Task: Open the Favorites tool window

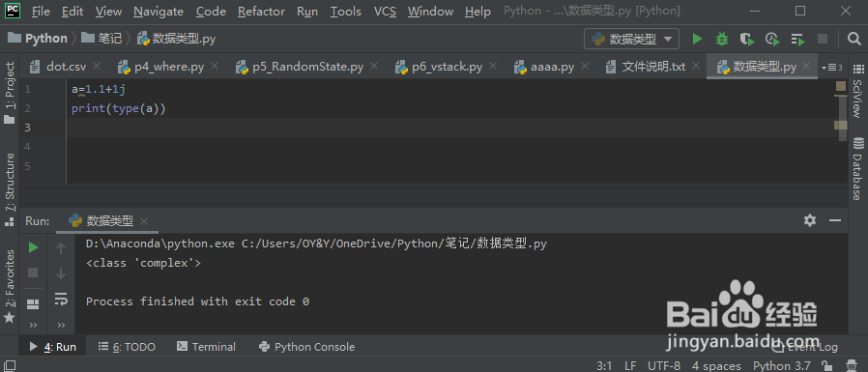Action: click(10, 286)
